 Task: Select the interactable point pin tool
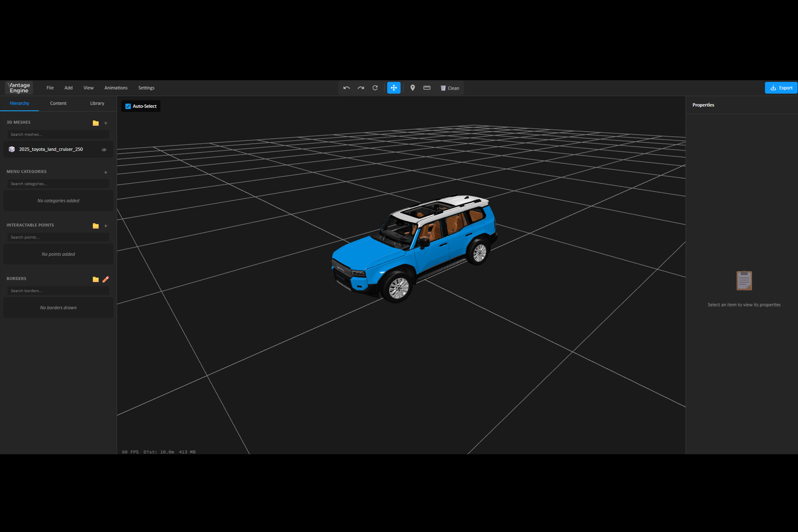point(412,88)
